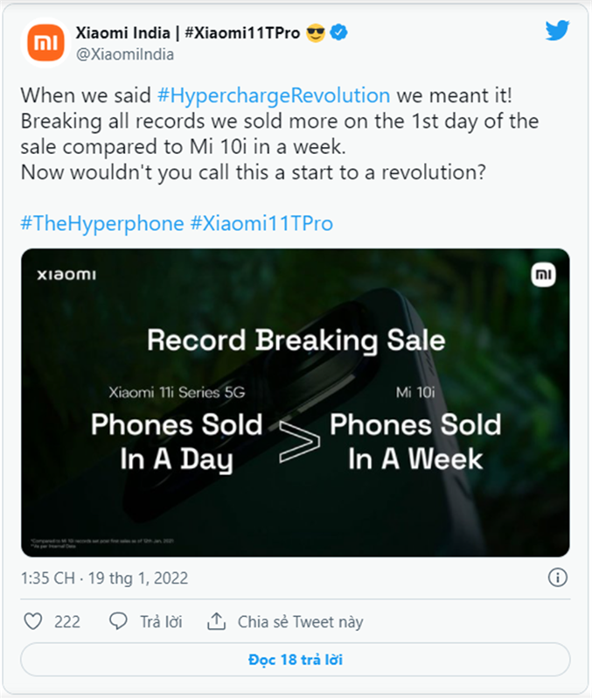Open Twitter via the bird logo

tap(557, 31)
